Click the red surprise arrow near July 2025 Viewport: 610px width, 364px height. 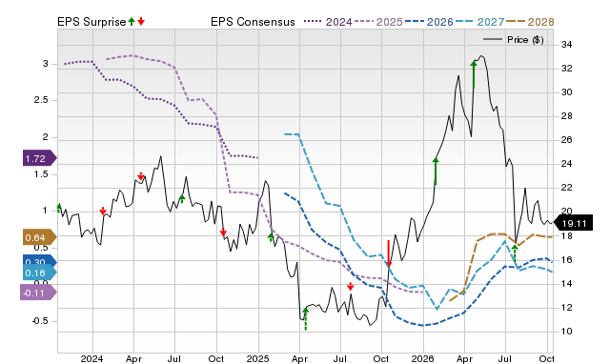(351, 287)
